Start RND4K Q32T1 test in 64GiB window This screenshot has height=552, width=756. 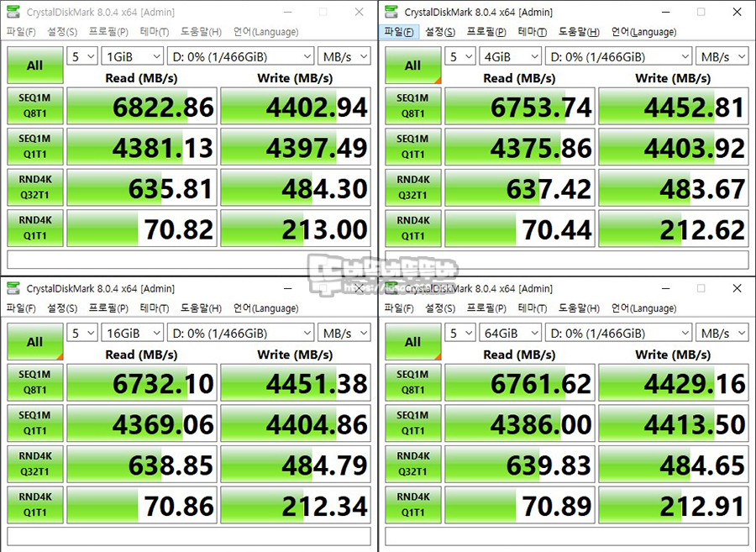[x=412, y=464]
